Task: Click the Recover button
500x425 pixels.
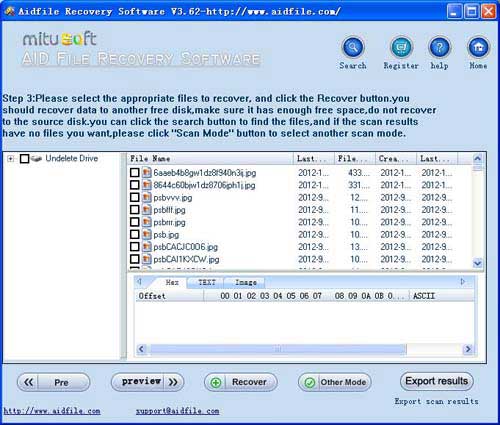Action: [x=241, y=382]
